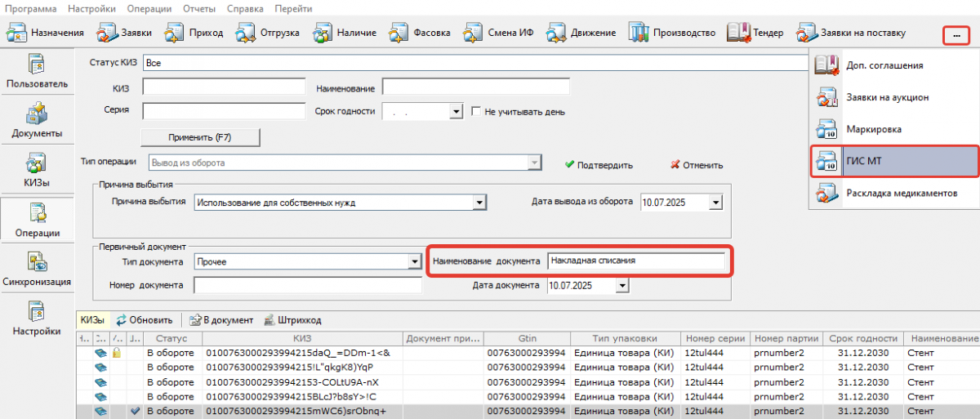Select Заявки на аукцион from overflow list
The height and width of the screenshot is (419, 980).
pyautogui.click(x=895, y=97)
